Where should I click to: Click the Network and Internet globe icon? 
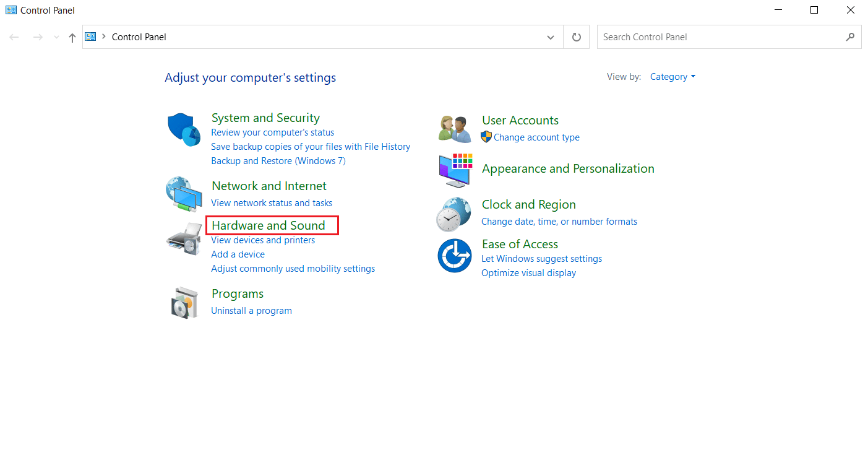tap(184, 194)
